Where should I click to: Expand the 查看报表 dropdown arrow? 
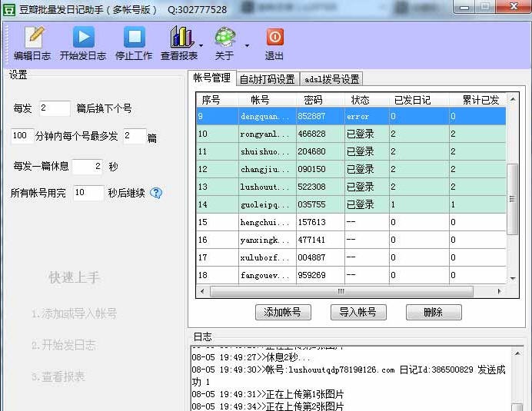tap(201, 45)
